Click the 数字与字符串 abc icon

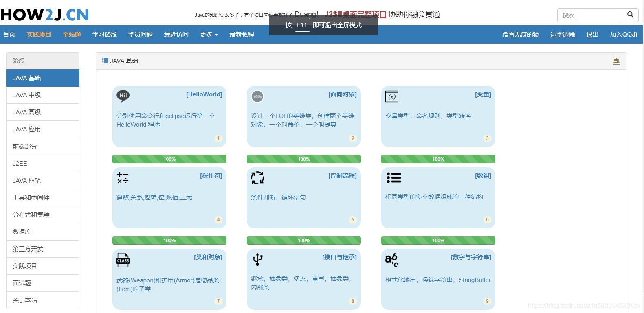(392, 260)
